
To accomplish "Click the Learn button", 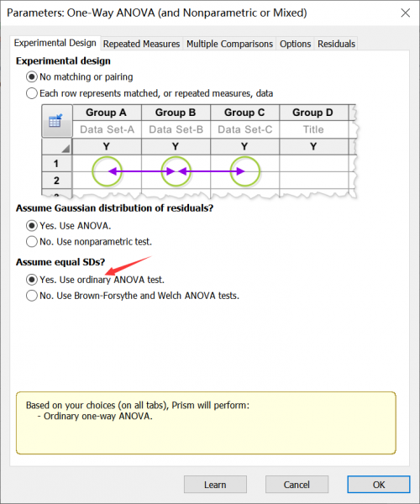I will pyautogui.click(x=215, y=485).
